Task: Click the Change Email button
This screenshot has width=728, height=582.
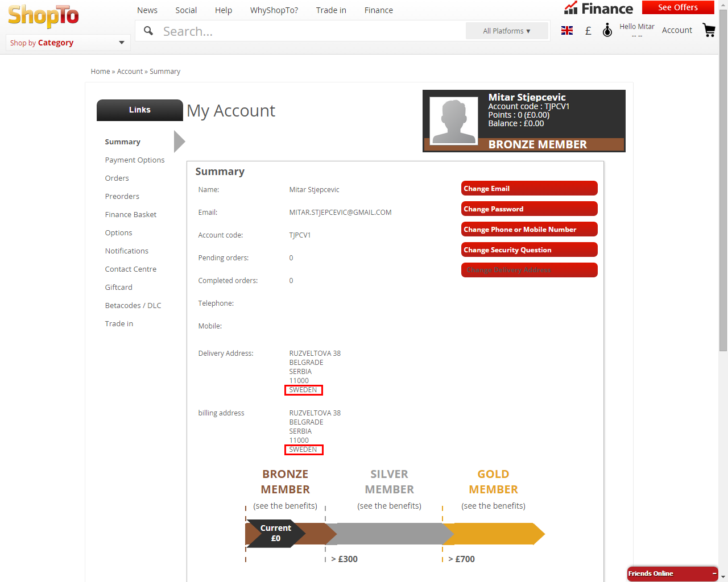Action: pos(530,188)
